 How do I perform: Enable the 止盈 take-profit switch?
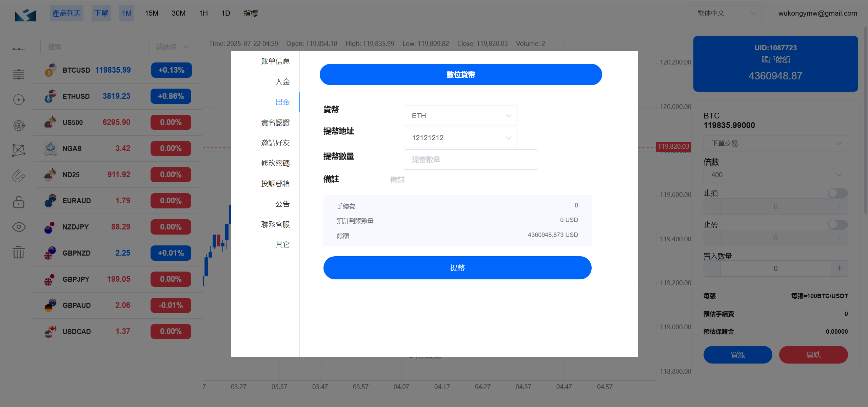pyautogui.click(x=837, y=224)
